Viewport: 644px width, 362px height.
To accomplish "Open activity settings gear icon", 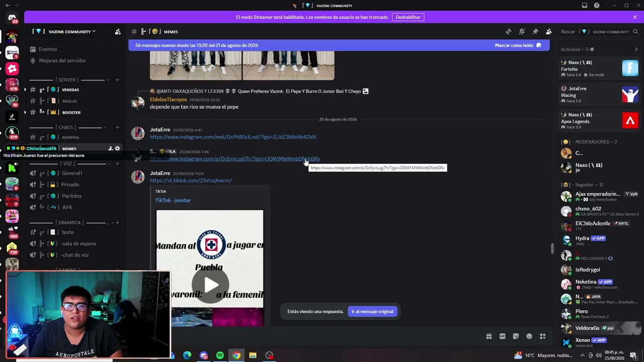I will point(592,49).
